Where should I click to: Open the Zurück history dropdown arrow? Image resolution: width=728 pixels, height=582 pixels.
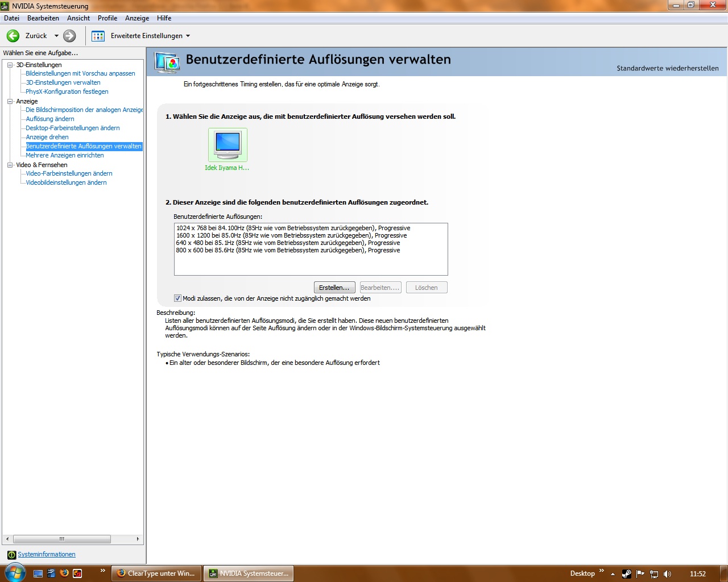(56, 36)
